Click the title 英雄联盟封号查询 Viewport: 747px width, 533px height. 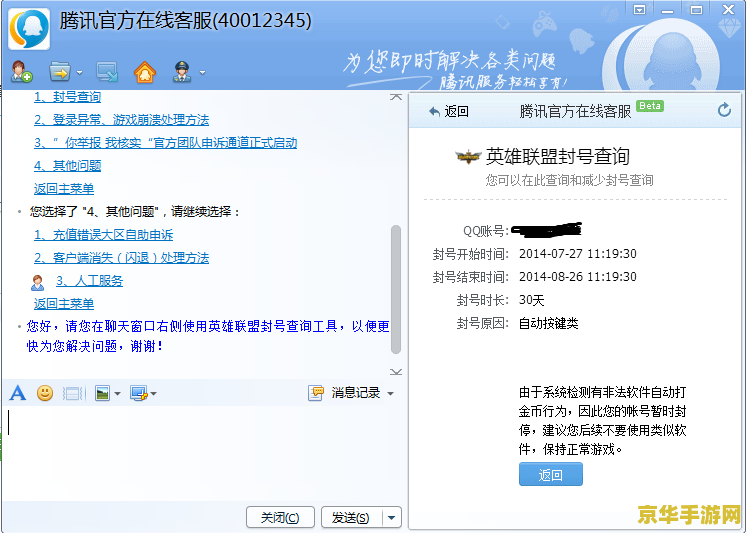point(557,156)
